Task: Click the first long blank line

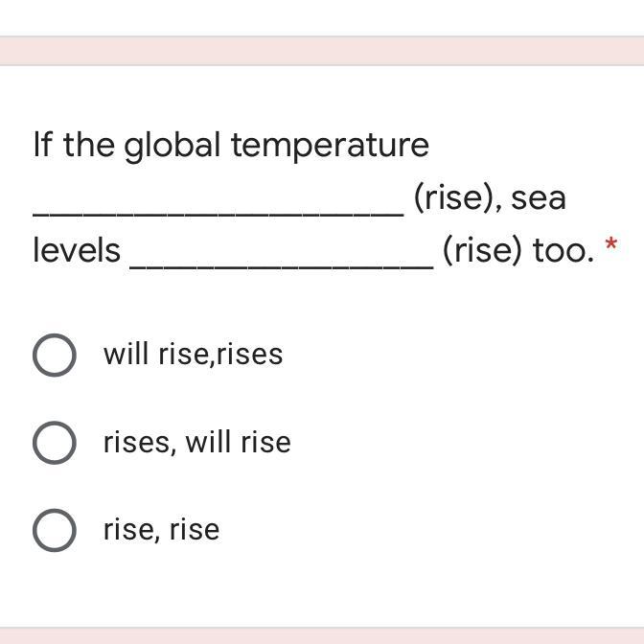Action: point(218,214)
